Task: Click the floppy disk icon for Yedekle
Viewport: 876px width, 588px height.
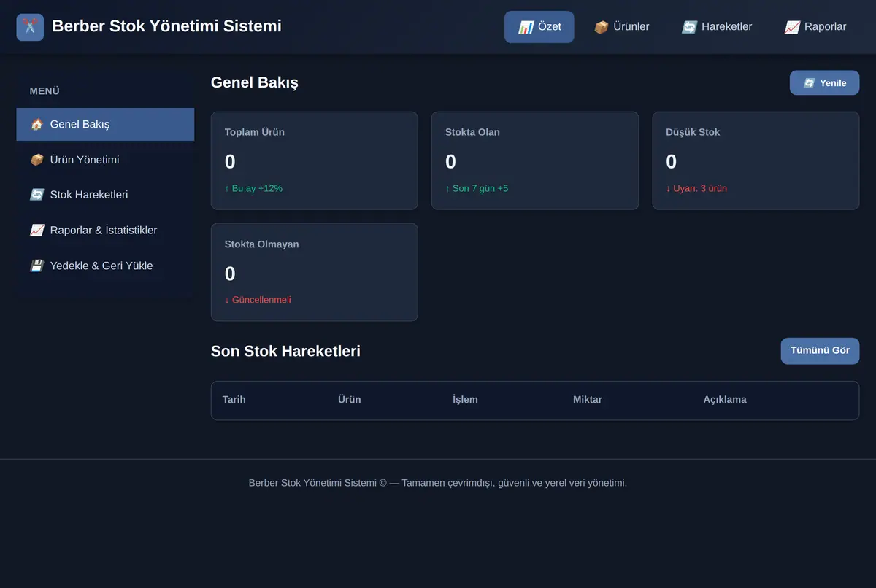Action: pyautogui.click(x=36, y=266)
